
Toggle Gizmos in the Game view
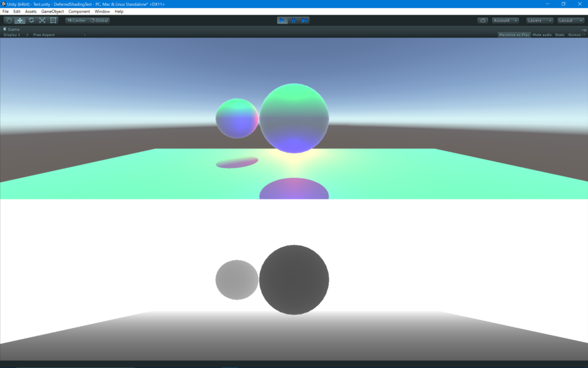click(574, 34)
